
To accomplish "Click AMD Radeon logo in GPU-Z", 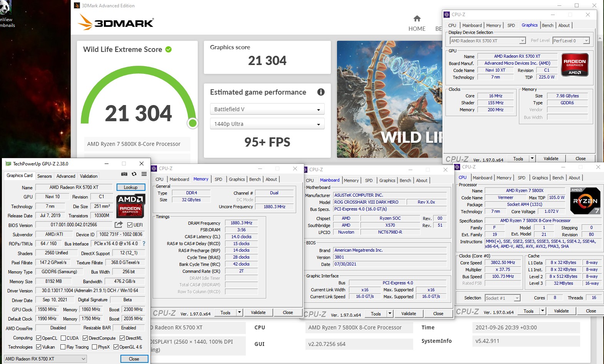I will coord(130,205).
